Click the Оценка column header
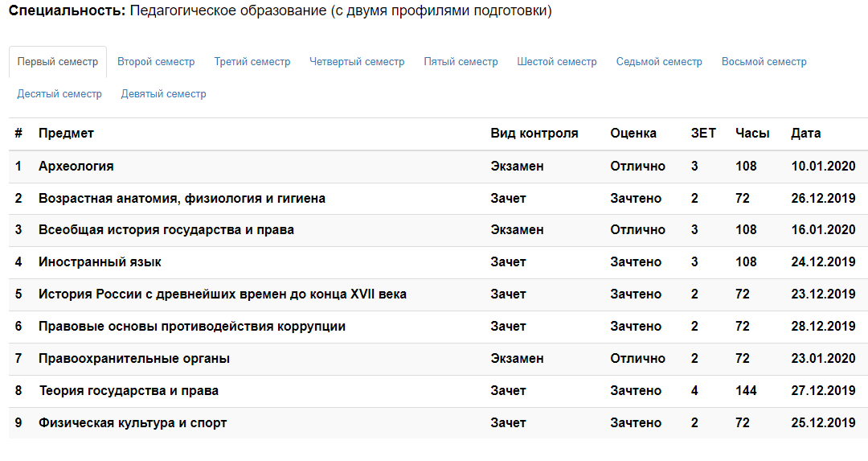The width and height of the screenshot is (868, 461). tap(633, 133)
